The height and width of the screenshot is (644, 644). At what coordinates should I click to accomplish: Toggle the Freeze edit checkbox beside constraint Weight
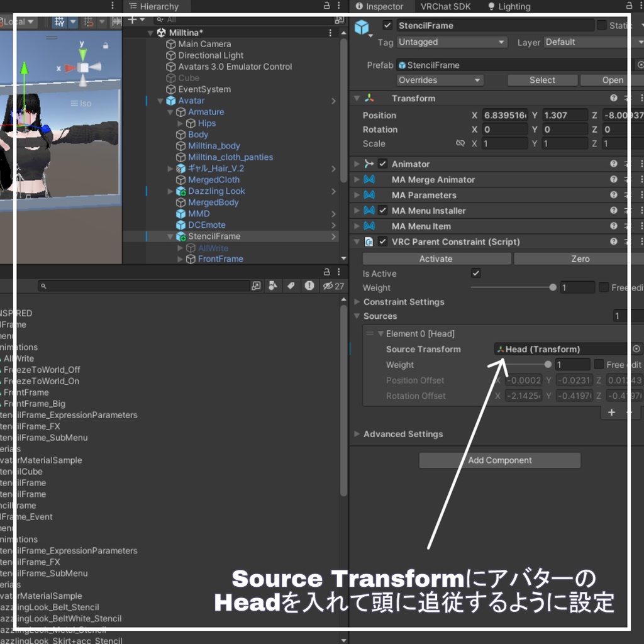603,287
